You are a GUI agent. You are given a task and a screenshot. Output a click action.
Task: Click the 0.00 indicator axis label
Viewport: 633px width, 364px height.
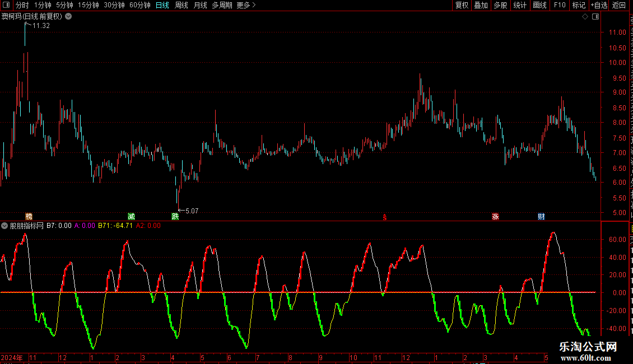[619, 292]
